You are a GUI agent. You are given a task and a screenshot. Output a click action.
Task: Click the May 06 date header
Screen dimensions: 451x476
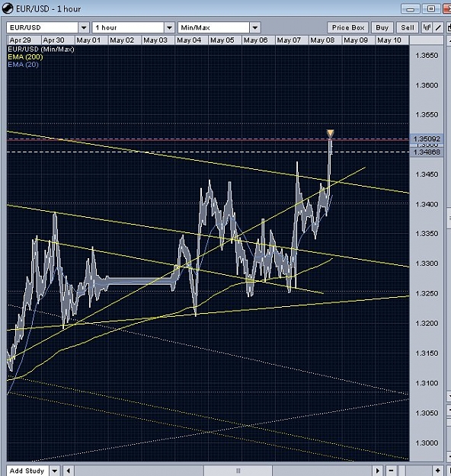[258, 40]
